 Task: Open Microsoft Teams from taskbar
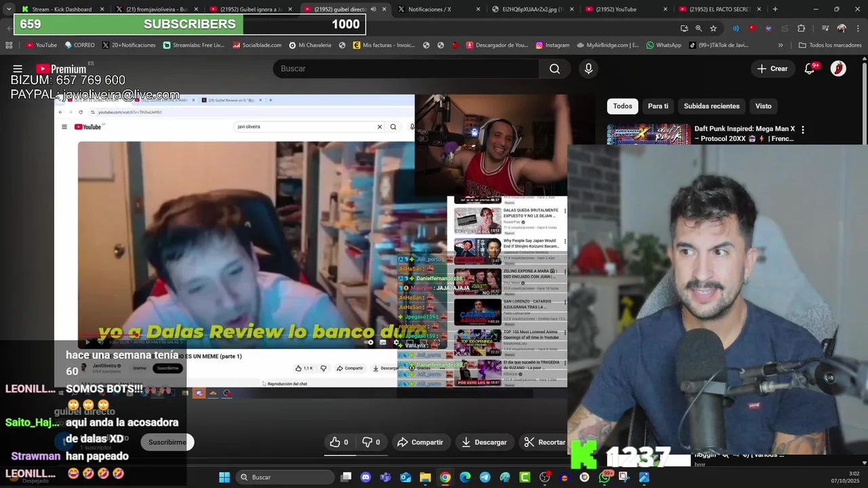coord(386,477)
